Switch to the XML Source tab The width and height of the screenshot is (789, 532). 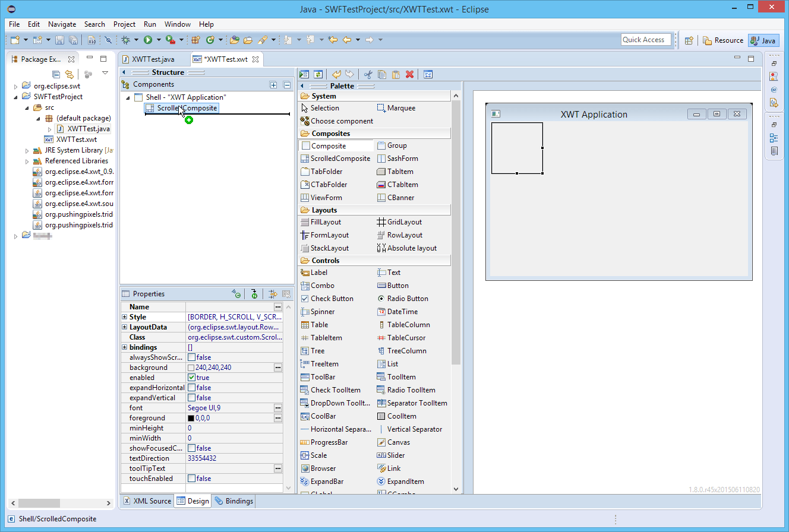tap(147, 501)
